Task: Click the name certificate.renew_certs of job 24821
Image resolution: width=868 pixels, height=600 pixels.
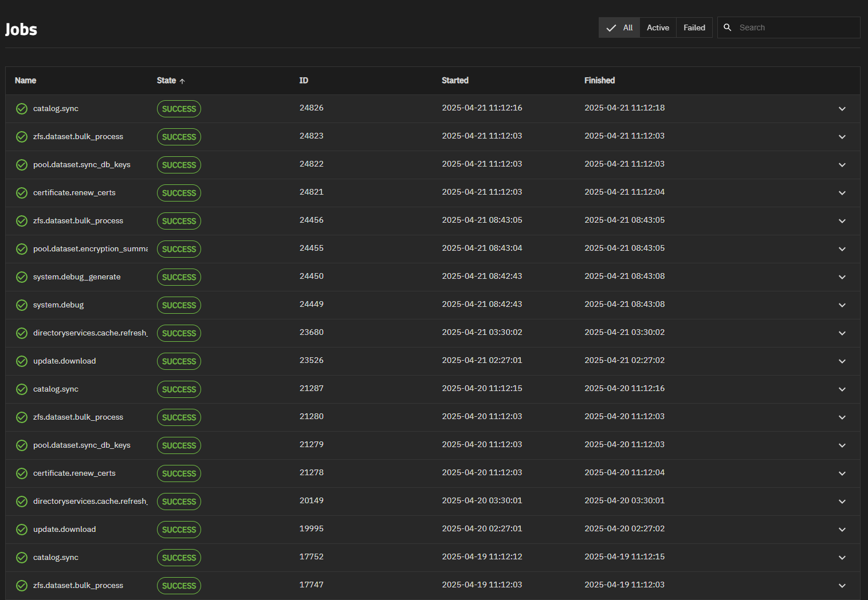Action: [x=74, y=193]
